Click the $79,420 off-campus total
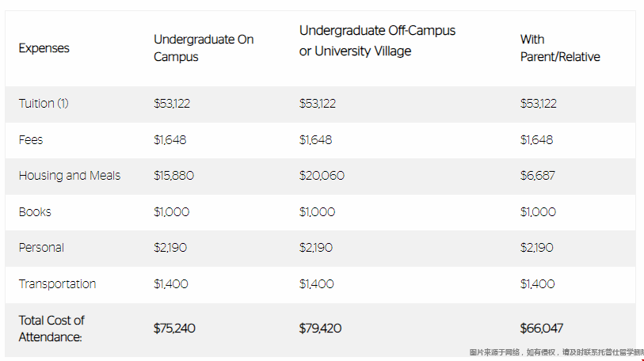 pyautogui.click(x=320, y=328)
